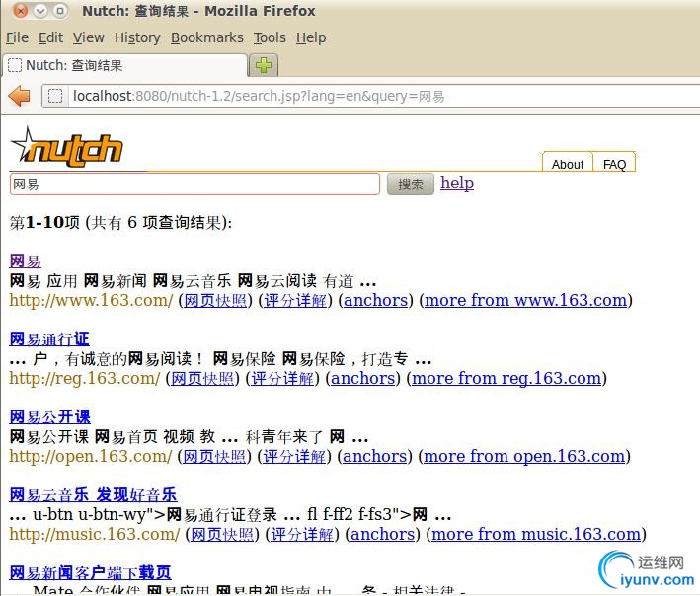
Task: Open 网页快照 for music.163.com
Action: tap(222, 535)
